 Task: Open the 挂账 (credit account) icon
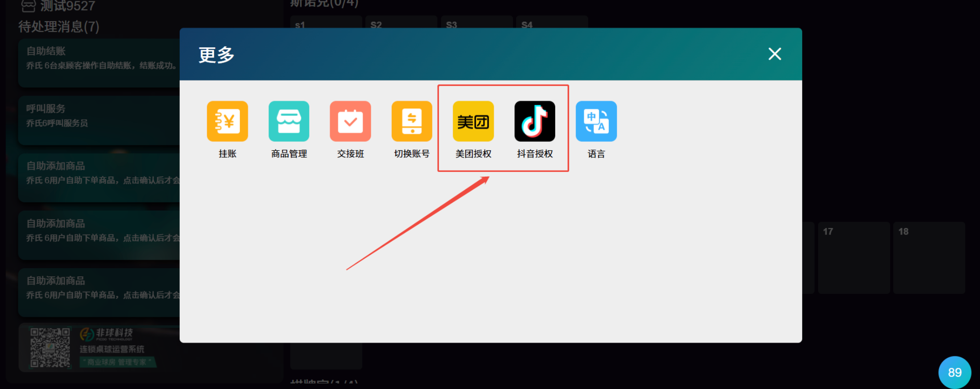point(227,121)
